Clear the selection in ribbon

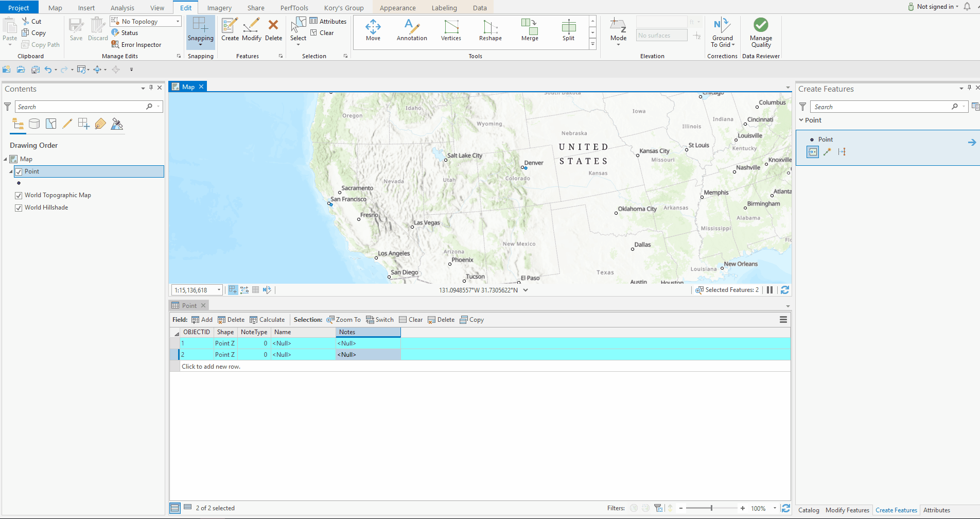coord(322,33)
